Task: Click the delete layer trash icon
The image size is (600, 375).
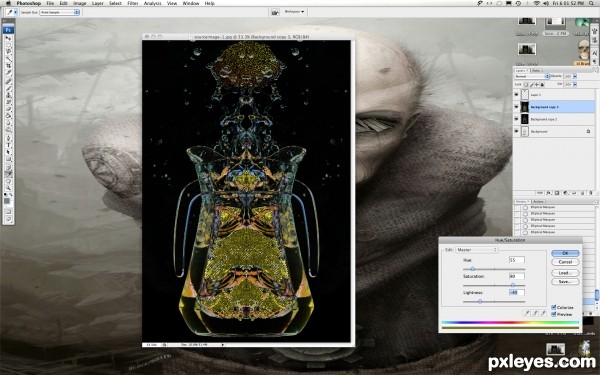Action: tap(590, 193)
